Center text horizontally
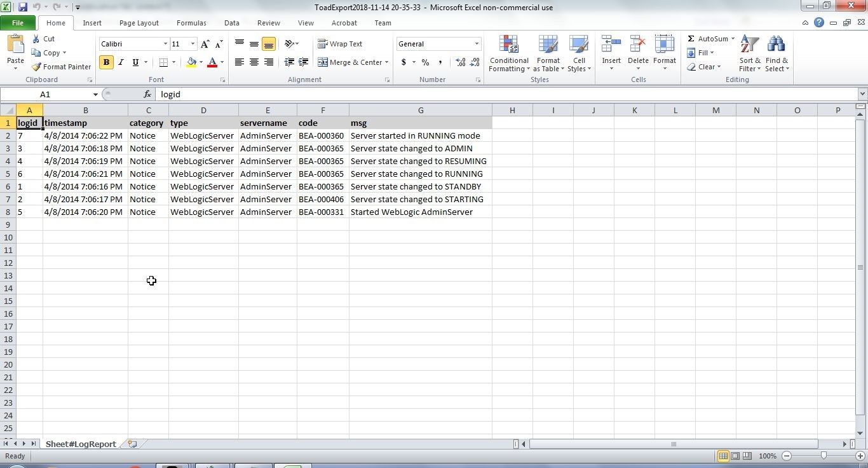868x468 pixels. tap(254, 62)
